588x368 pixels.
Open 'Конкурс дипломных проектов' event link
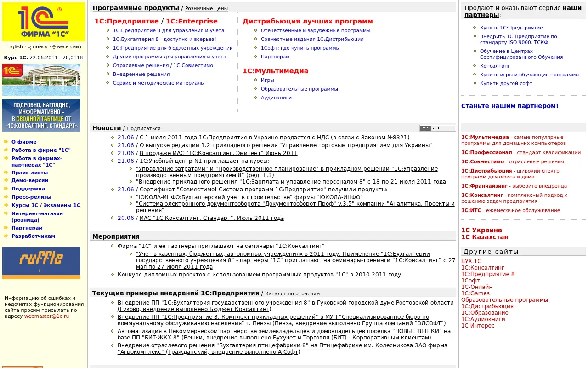click(x=259, y=275)
